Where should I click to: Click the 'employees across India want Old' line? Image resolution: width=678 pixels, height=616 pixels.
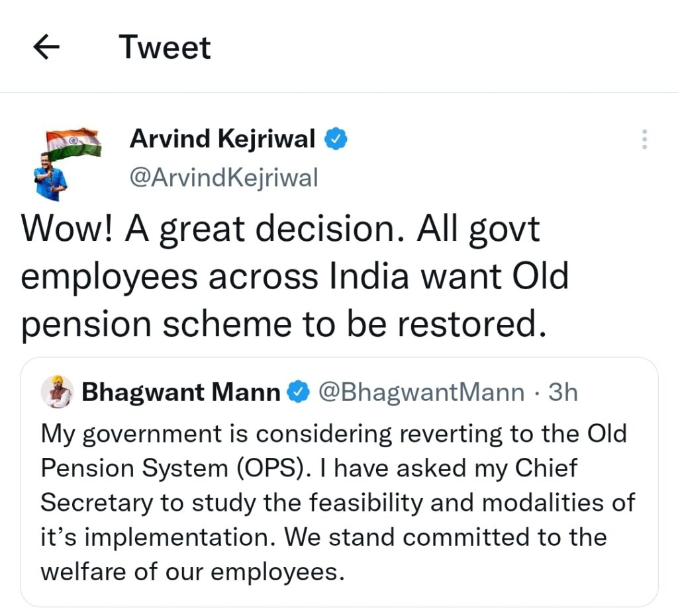coord(295,277)
